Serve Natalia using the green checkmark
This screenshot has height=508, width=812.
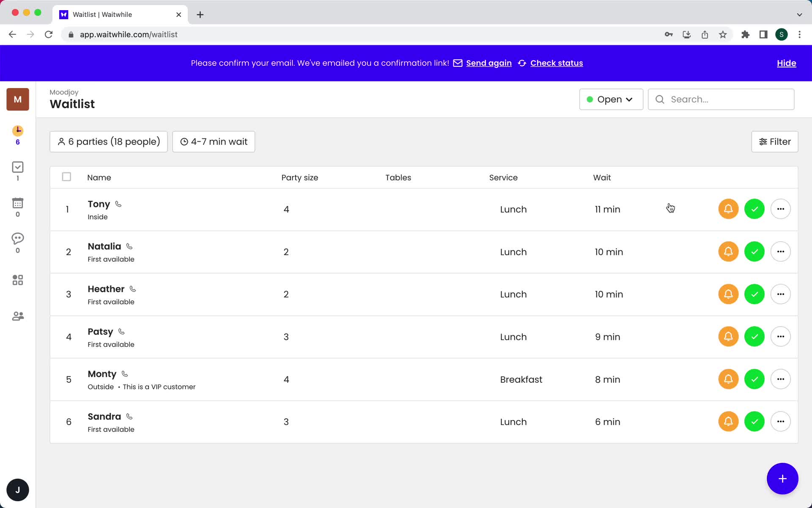pos(754,252)
